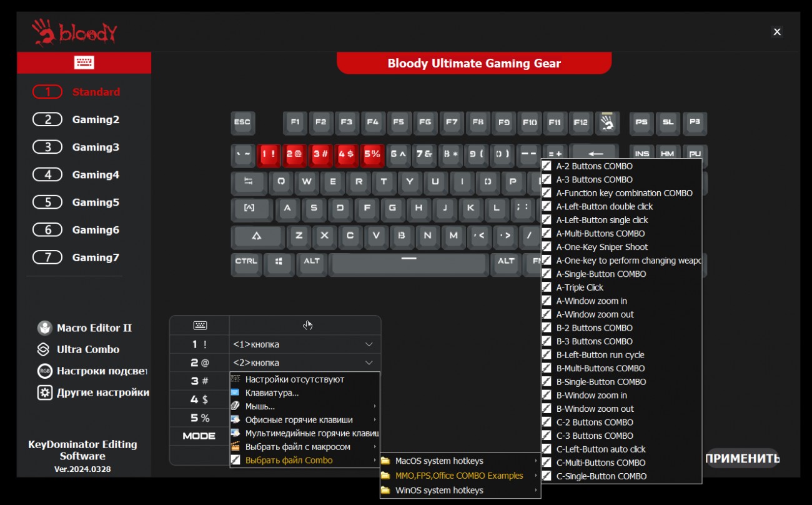Select the keyboard icon in red sidebar header
Image resolution: width=812 pixels, height=505 pixels.
tap(84, 62)
